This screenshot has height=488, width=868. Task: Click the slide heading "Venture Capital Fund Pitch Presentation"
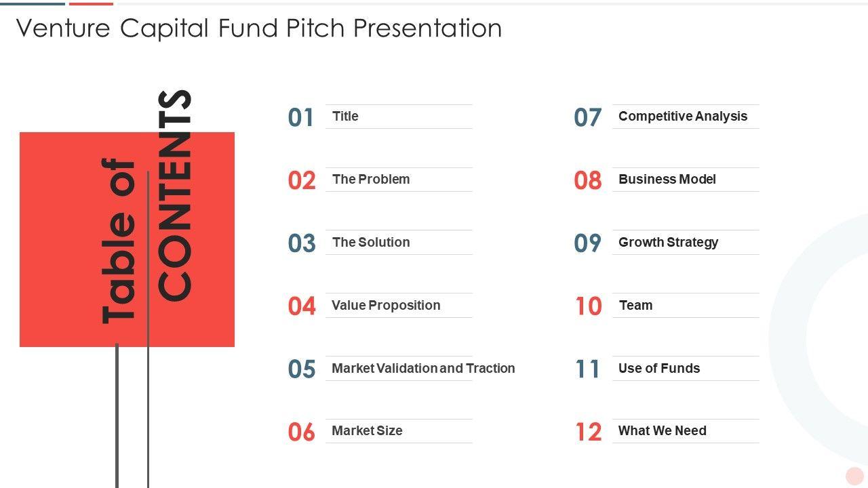[259, 28]
